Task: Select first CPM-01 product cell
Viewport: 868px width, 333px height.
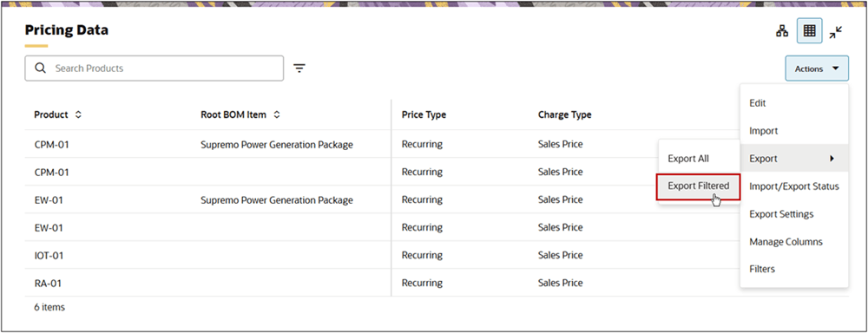Action: [x=51, y=145]
